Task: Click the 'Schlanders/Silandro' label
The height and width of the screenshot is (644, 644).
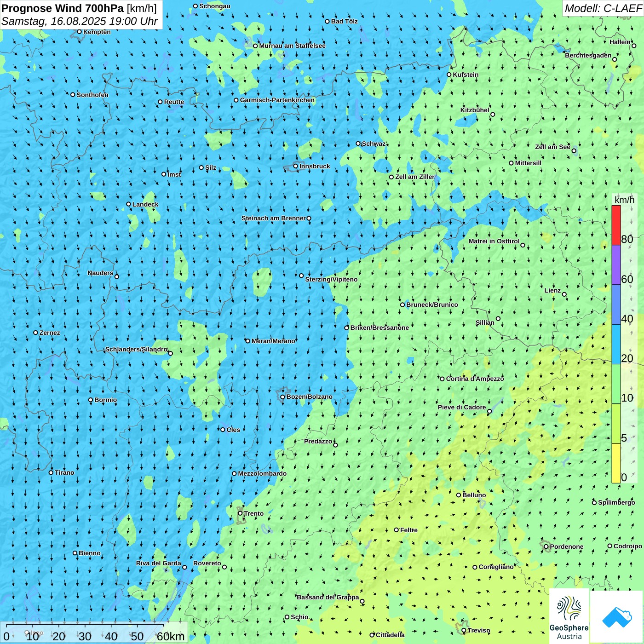Action: pyautogui.click(x=136, y=349)
